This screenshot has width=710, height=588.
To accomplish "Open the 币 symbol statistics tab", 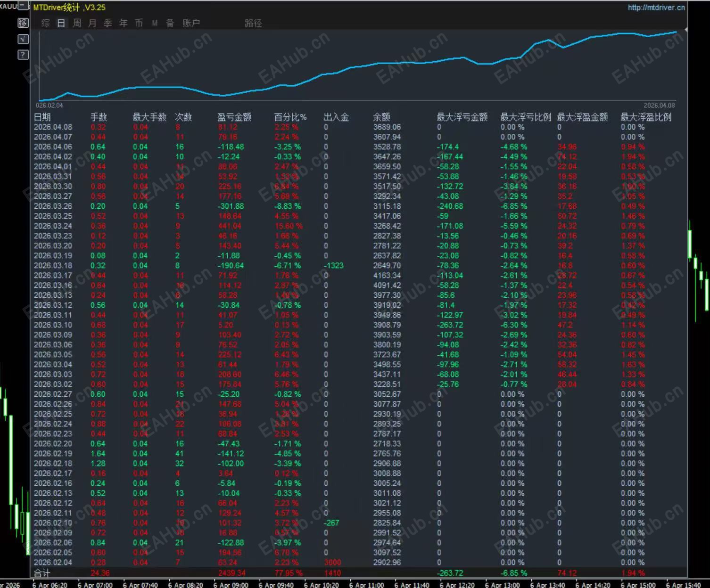I will 139,23.
